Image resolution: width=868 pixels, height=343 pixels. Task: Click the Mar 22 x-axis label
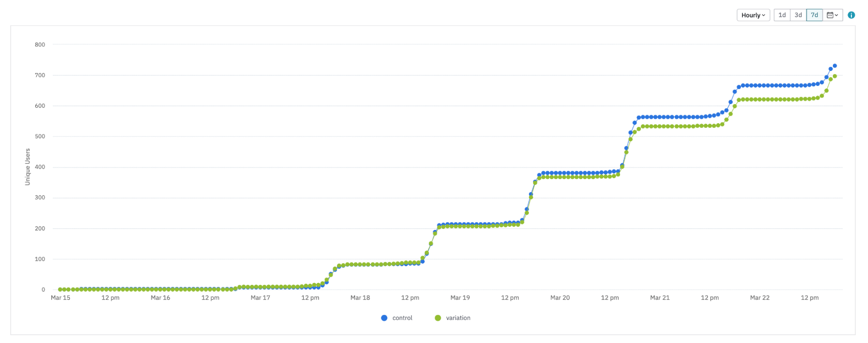[759, 298]
